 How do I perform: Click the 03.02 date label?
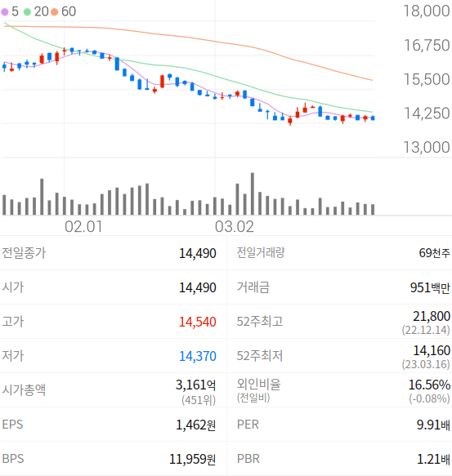click(x=234, y=227)
